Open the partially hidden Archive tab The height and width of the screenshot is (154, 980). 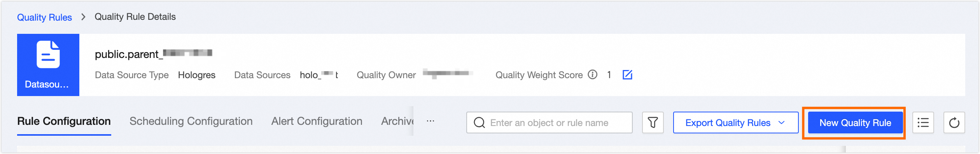point(397,121)
